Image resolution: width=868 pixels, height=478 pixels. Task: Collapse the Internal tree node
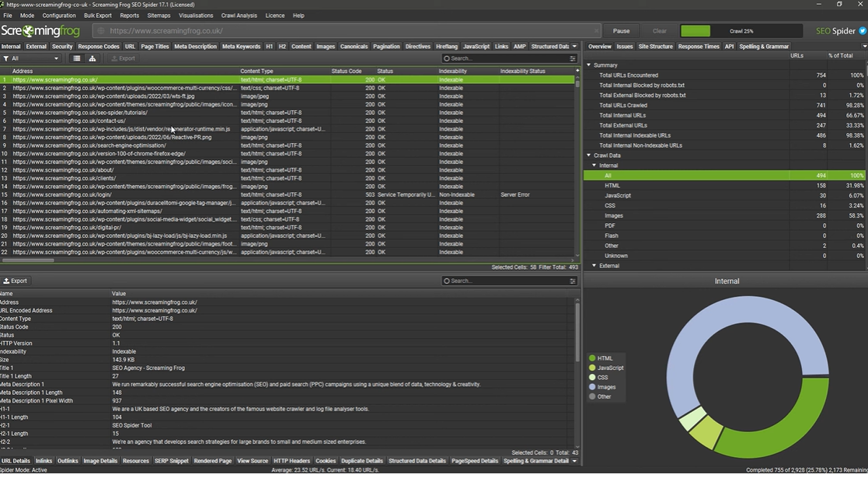(594, 165)
